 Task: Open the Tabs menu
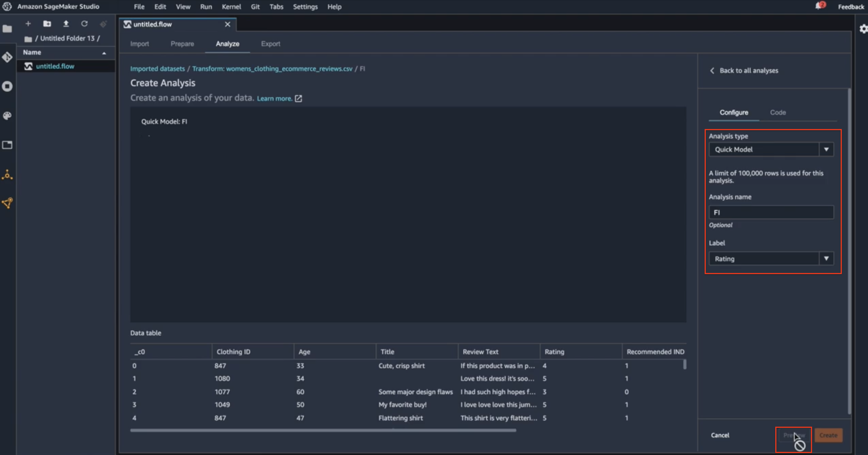click(x=276, y=7)
